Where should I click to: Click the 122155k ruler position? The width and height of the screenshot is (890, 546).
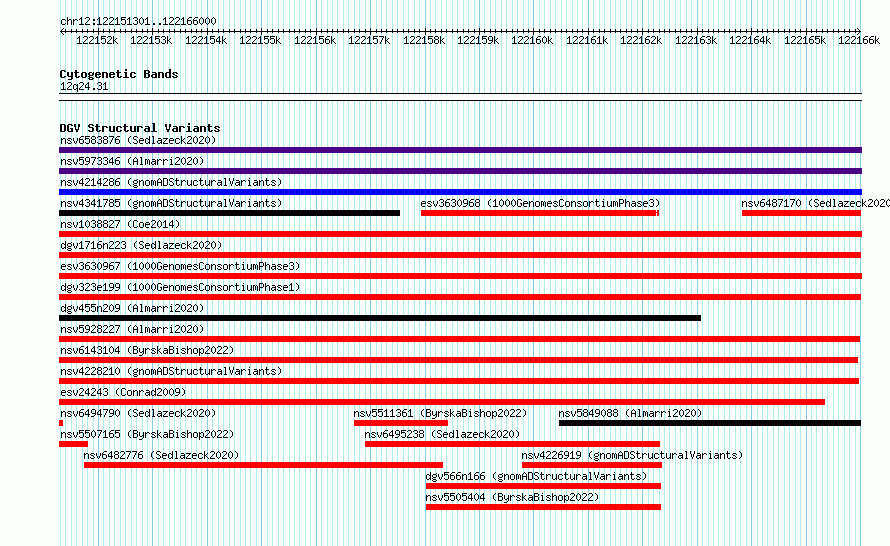(x=260, y=40)
